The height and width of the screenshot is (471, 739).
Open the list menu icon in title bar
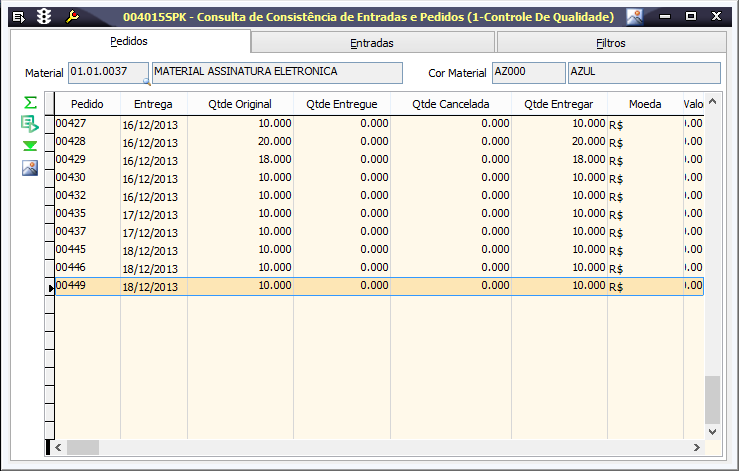pos(18,17)
